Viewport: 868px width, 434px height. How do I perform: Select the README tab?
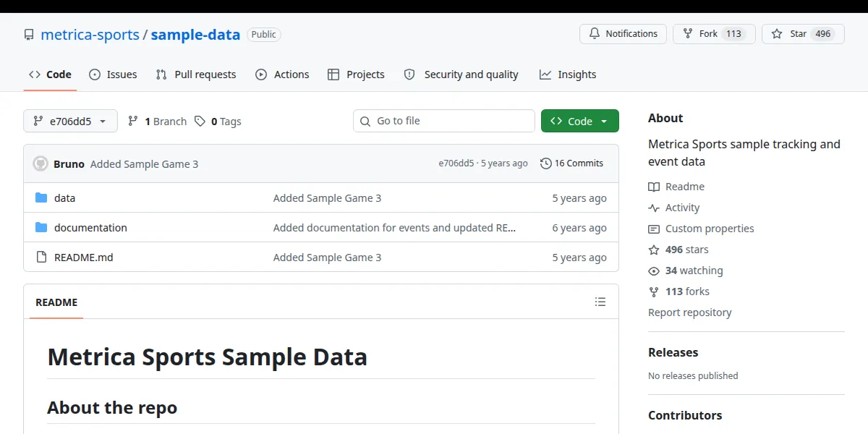(x=56, y=302)
